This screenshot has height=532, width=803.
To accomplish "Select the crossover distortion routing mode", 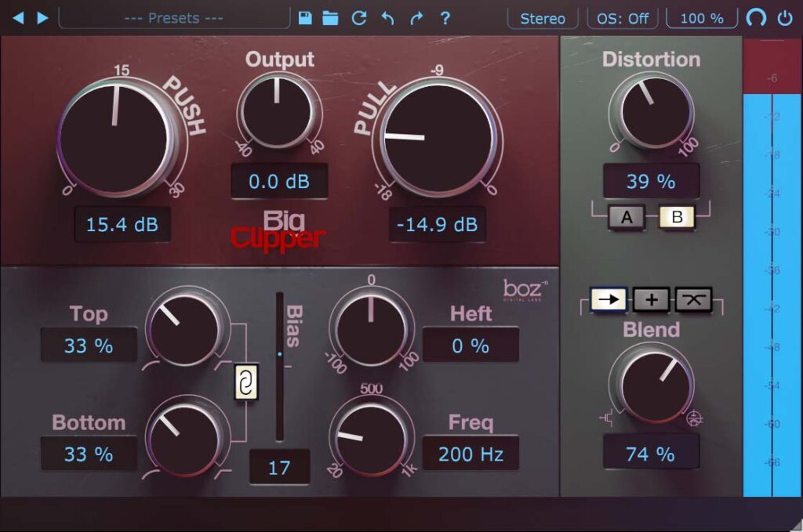I will pyautogui.click(x=693, y=299).
